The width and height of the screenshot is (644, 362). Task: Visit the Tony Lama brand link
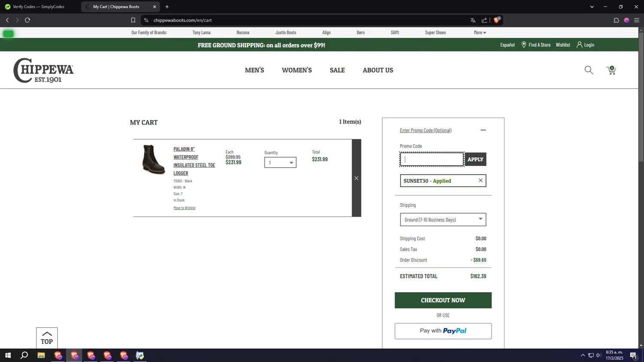[201, 33]
